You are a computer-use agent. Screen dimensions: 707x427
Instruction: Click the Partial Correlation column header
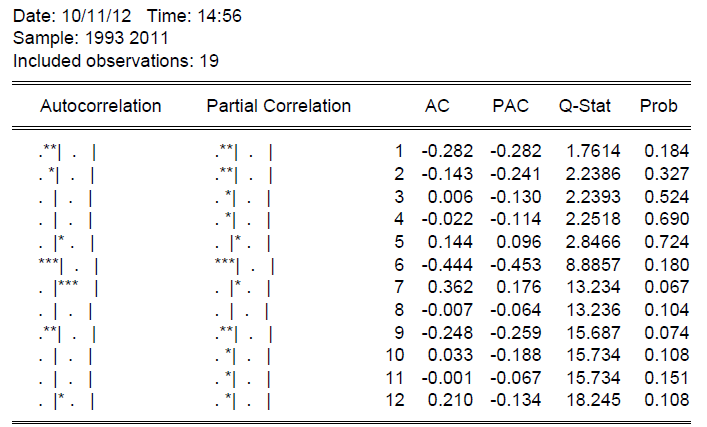pos(278,106)
